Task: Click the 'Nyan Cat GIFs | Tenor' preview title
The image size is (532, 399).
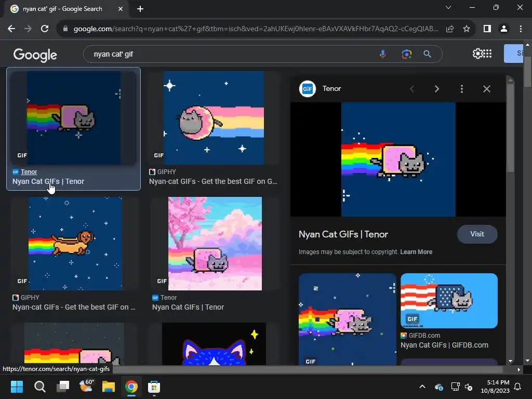Action: tap(343, 234)
